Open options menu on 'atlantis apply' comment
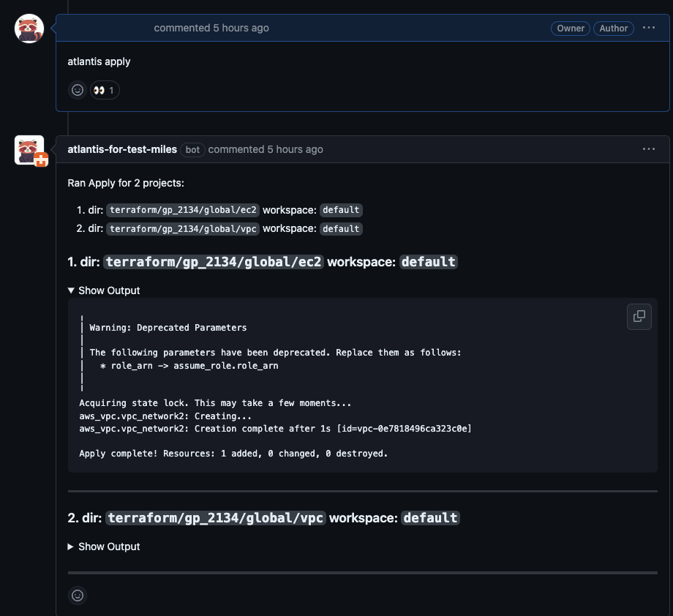 (649, 28)
